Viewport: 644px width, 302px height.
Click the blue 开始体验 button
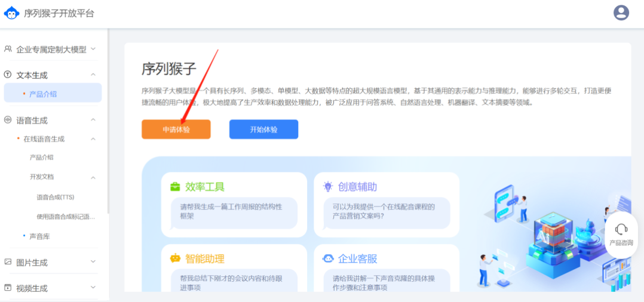pyautogui.click(x=263, y=130)
